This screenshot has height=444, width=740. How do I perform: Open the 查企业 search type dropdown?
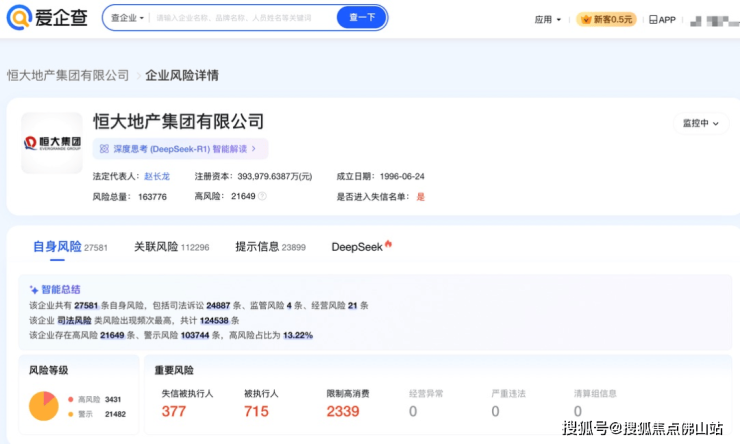pyautogui.click(x=127, y=18)
